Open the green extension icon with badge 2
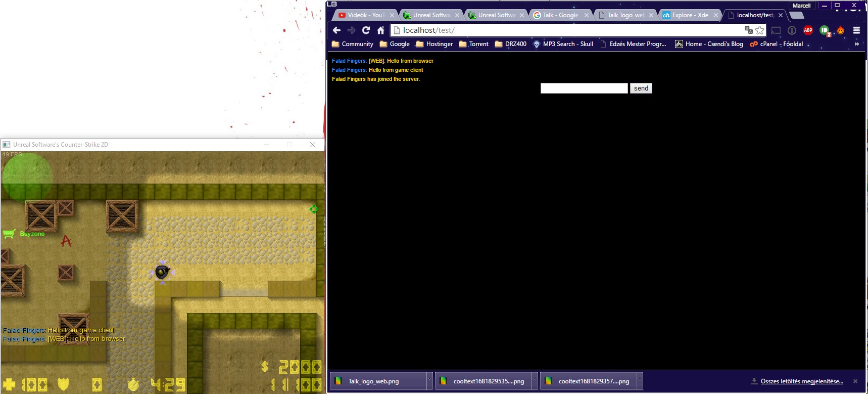This screenshot has width=868, height=394. point(825,31)
